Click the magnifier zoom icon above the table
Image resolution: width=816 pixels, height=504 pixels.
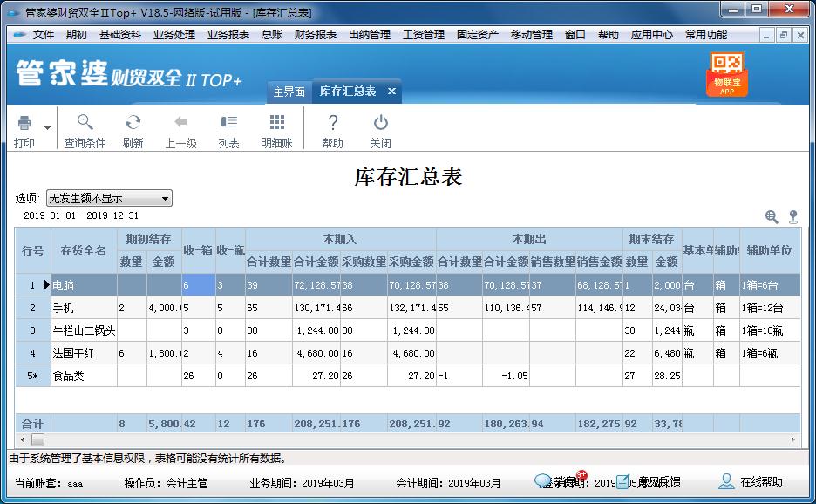[x=771, y=216]
